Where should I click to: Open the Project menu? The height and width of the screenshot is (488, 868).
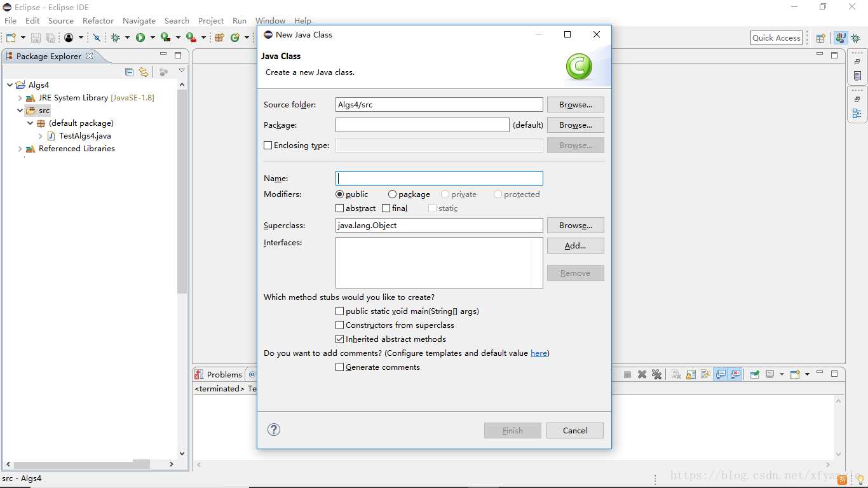(211, 21)
